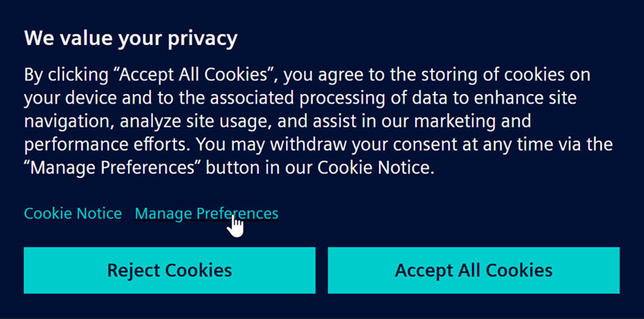Select the teal Manage Preferences hyperlink

click(x=206, y=213)
